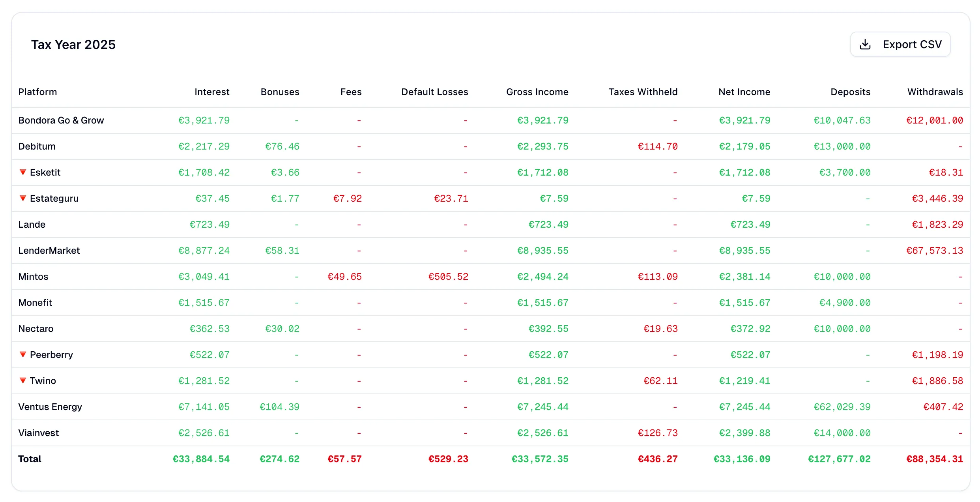The height and width of the screenshot is (502, 980).
Task: Click the red warning triangle next to Estateguru
Action: tap(22, 199)
